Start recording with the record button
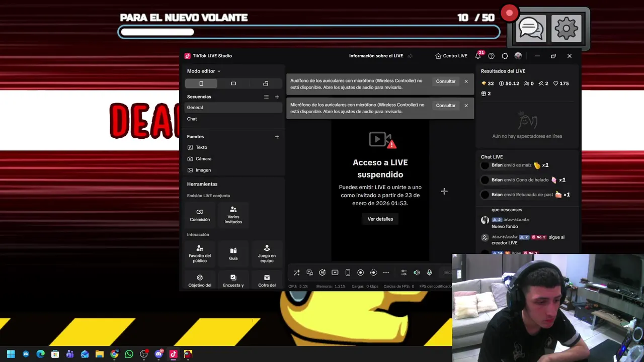The height and width of the screenshot is (362, 644). (360, 273)
